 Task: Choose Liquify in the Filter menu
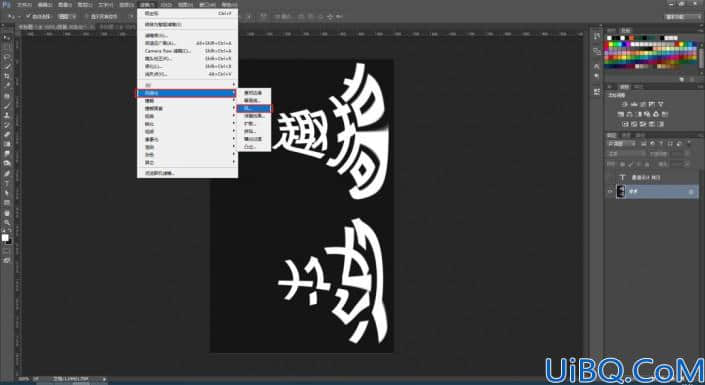click(187, 66)
